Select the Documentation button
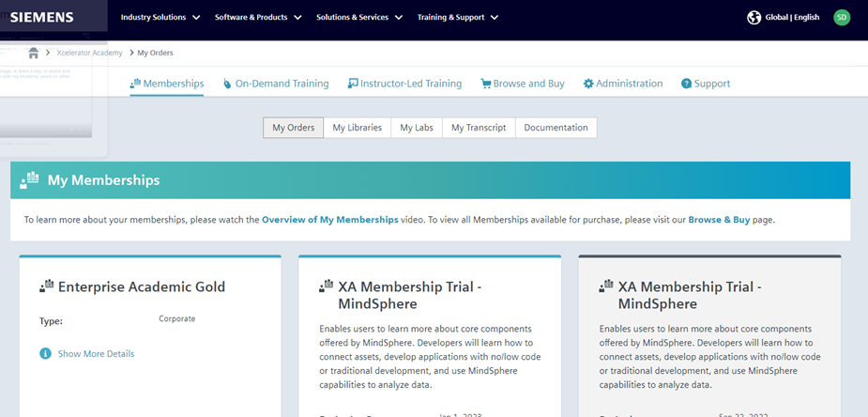The image size is (868, 417). pos(556,128)
